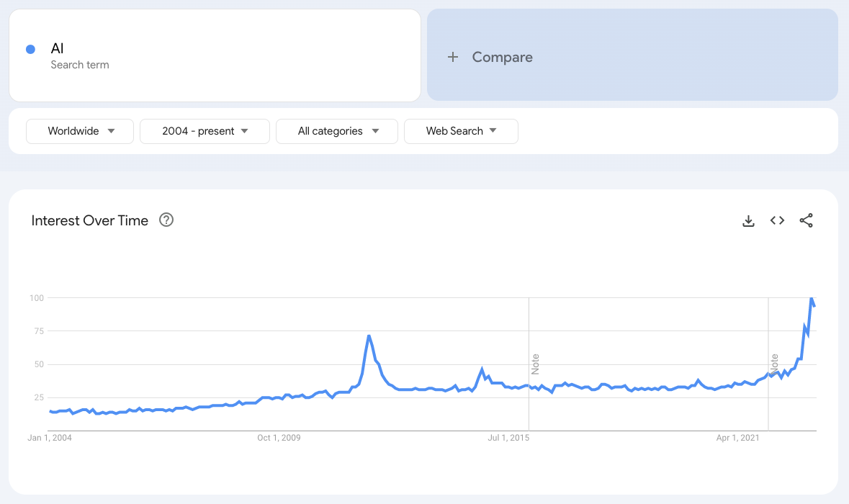
Task: Click the chevron on the Web Search filter
Action: coord(493,131)
